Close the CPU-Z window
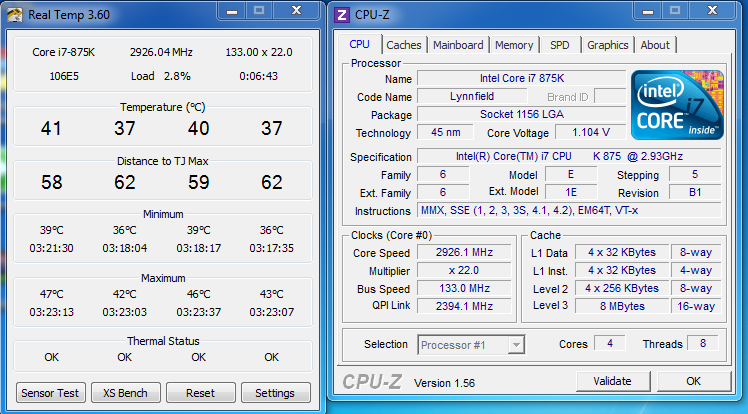The height and width of the screenshot is (414, 748). click(712, 11)
